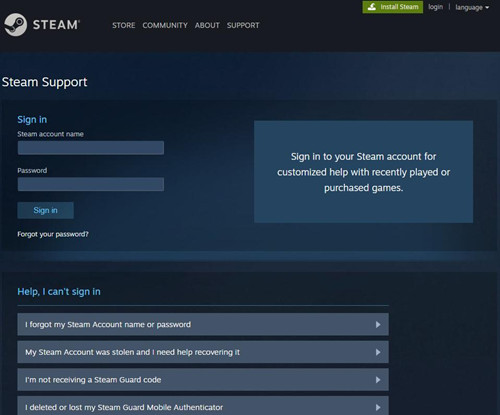This screenshot has width=500, height=415.
Task: Click the STEAM wordmark in header
Action: point(56,25)
